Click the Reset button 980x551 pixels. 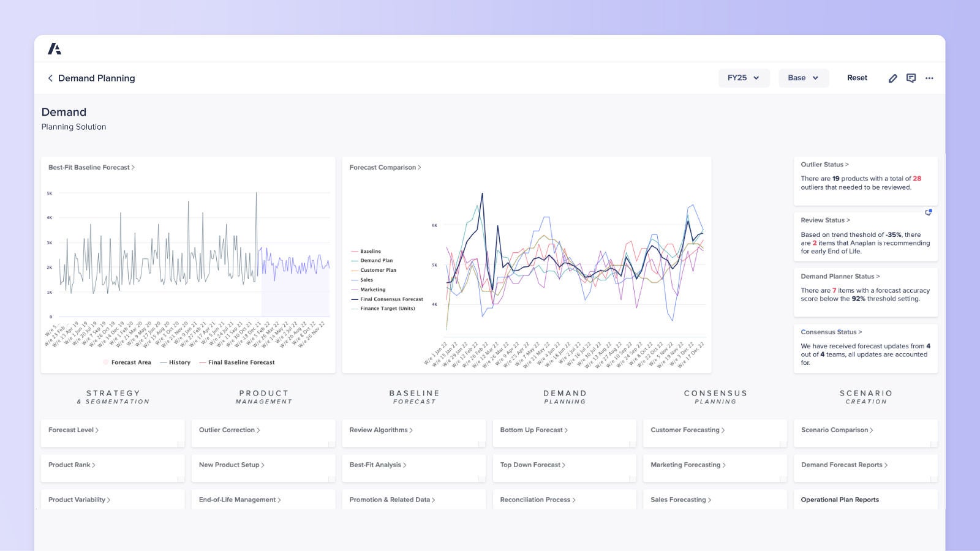[857, 78]
